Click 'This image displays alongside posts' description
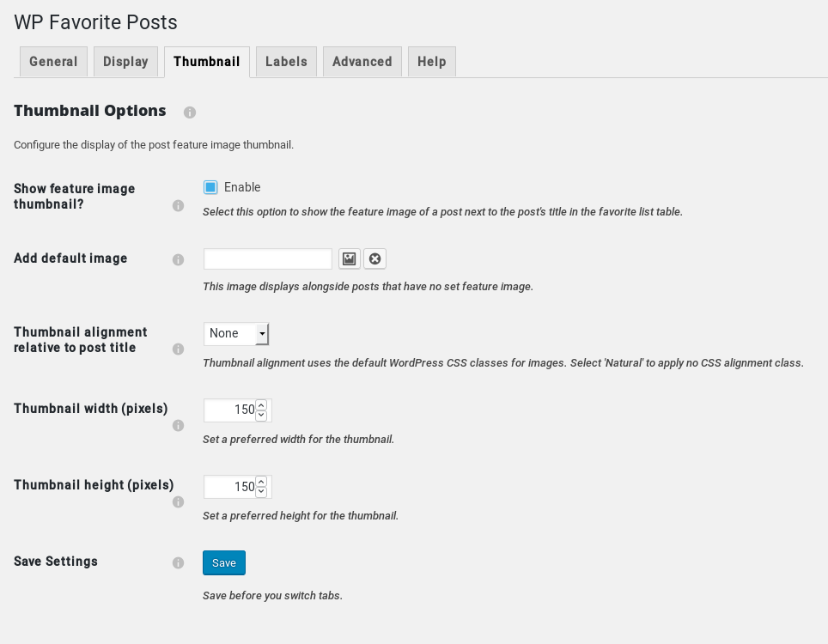The height and width of the screenshot is (644, 828). (368, 287)
